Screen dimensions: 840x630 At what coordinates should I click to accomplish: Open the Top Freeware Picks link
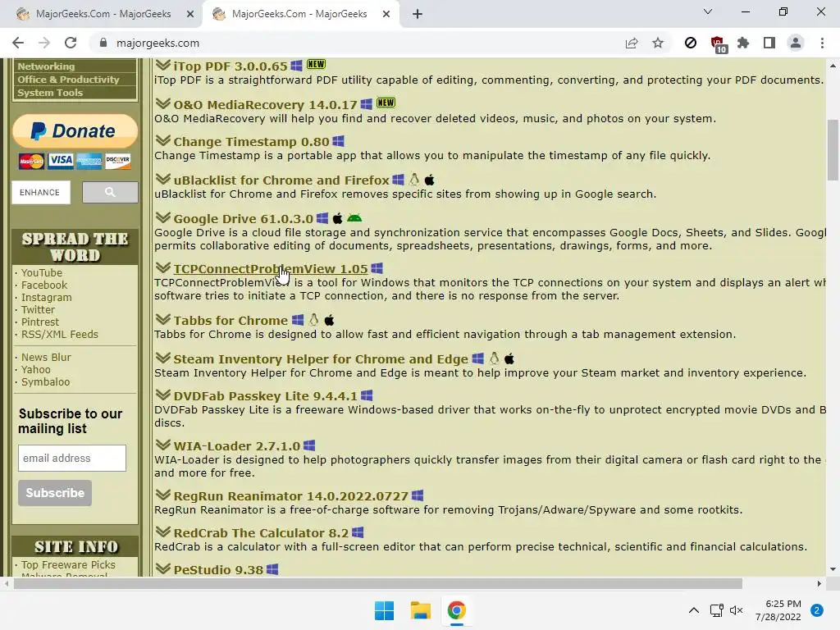[68, 564]
